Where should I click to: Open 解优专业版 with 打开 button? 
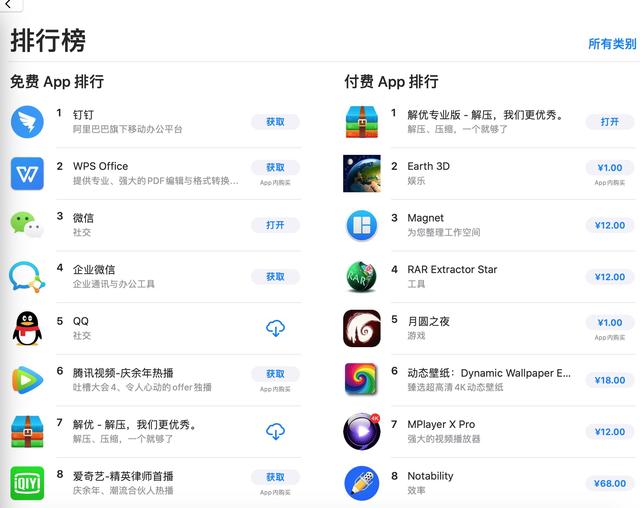tap(610, 122)
